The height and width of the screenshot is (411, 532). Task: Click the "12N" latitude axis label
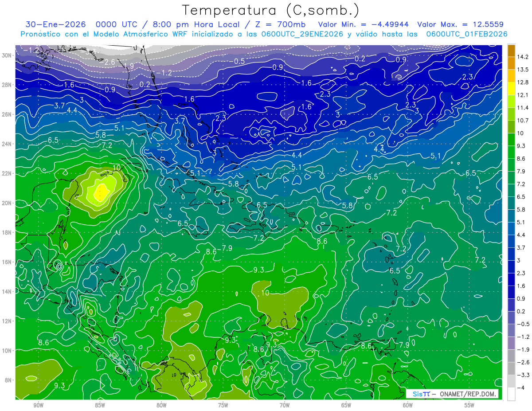[x=7, y=321]
